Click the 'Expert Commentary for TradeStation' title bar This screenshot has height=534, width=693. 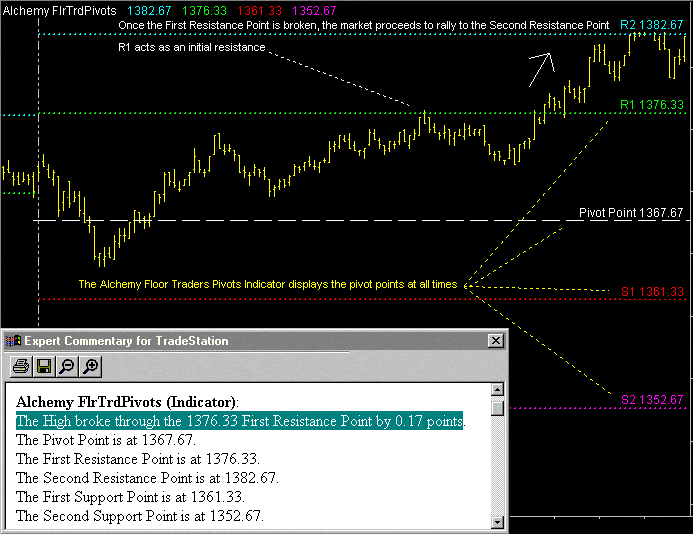point(255,341)
